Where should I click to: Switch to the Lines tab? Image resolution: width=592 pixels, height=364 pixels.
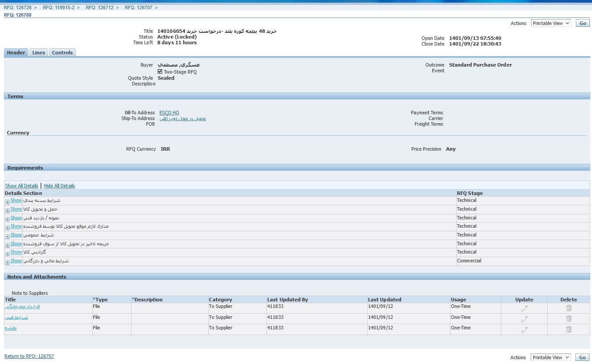39,53
